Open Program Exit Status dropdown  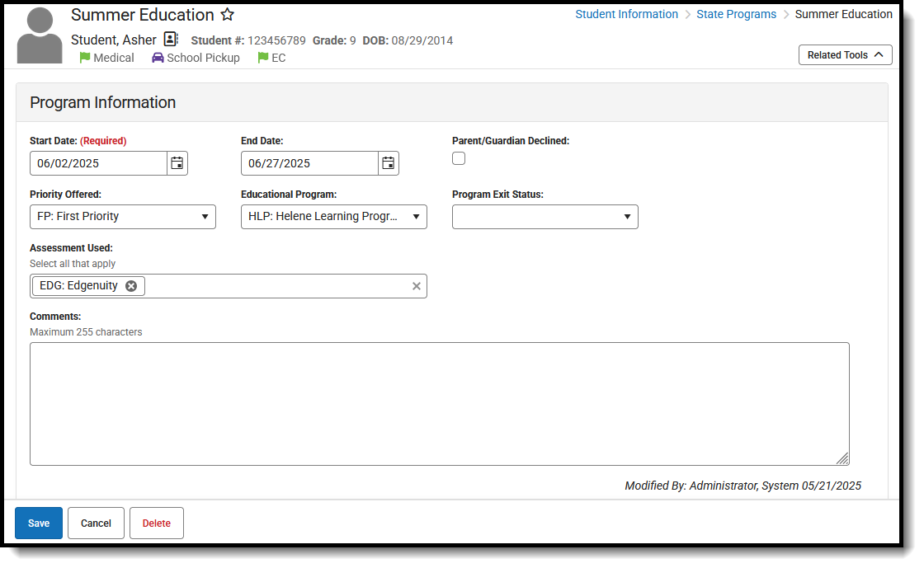coord(545,217)
